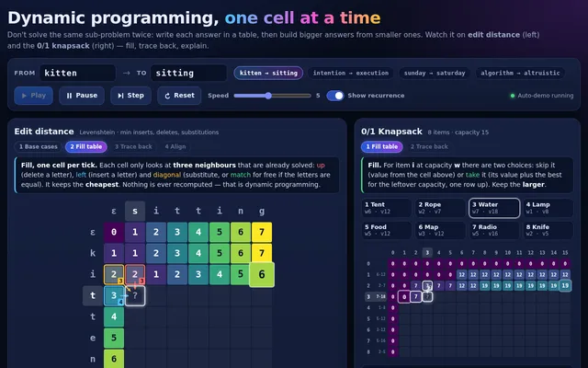
Task: Click the ? cell in the edit distance table
Action: [x=135, y=295]
